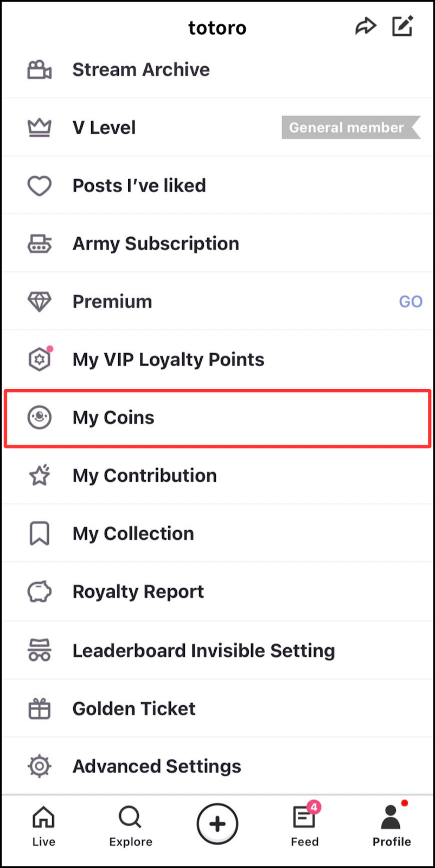Tap the Army Subscription tank icon

(x=40, y=244)
